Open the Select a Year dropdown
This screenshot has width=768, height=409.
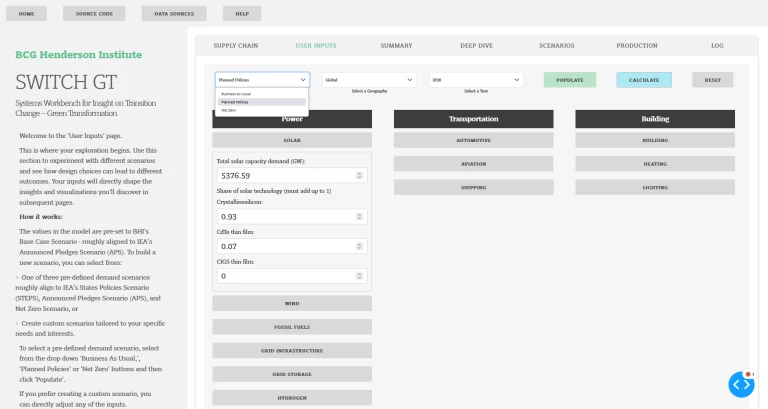pos(476,79)
